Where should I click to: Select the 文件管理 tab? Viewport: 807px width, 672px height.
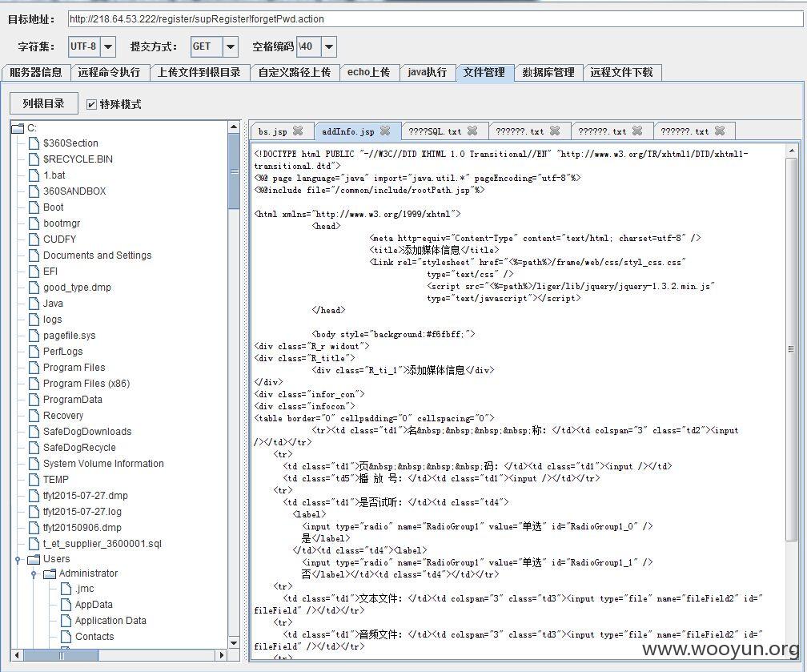[484, 72]
